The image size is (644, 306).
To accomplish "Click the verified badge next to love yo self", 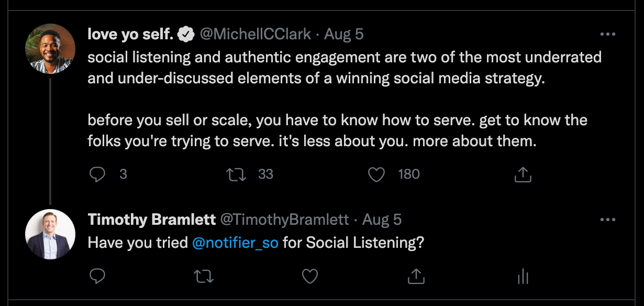I will 184,35.
